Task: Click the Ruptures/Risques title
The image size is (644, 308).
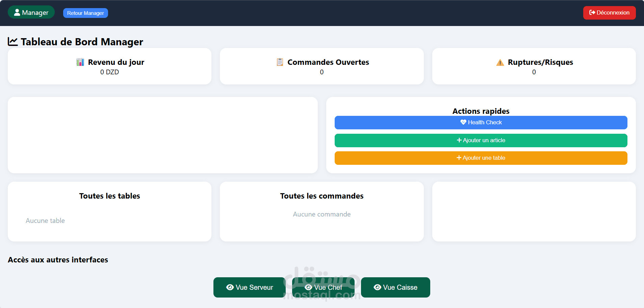Action: point(540,62)
